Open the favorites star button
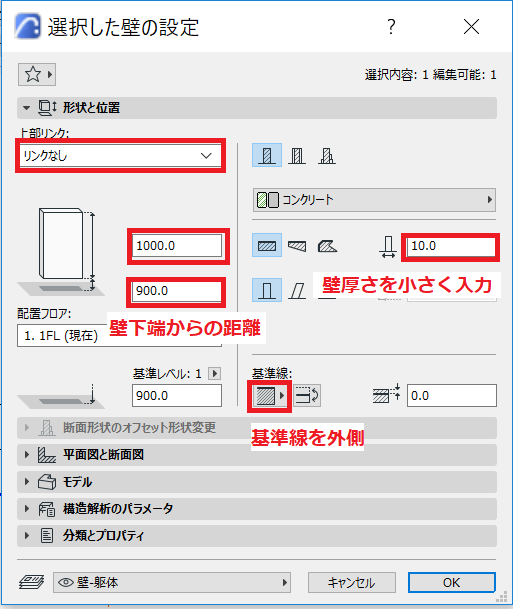This screenshot has height=609, width=513. (37, 74)
